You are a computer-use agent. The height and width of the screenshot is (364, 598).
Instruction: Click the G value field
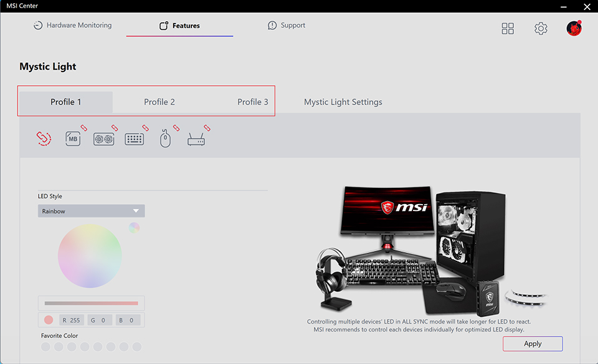click(x=100, y=320)
